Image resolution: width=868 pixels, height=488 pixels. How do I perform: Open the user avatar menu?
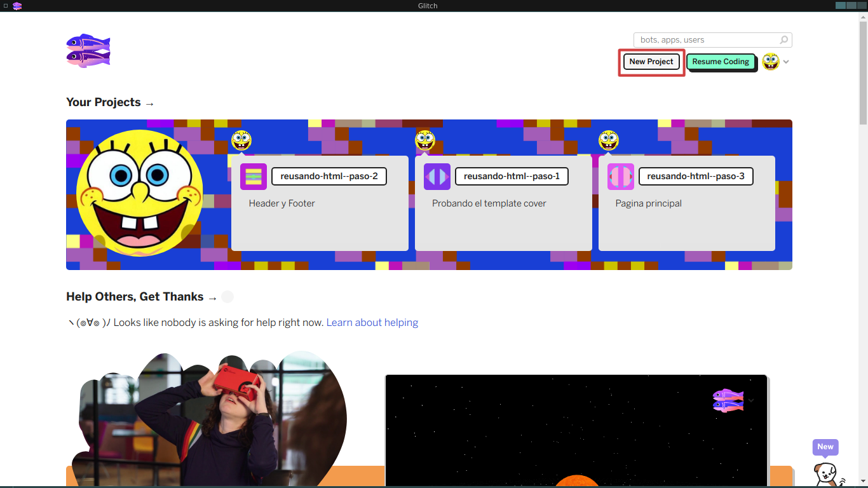(x=771, y=62)
